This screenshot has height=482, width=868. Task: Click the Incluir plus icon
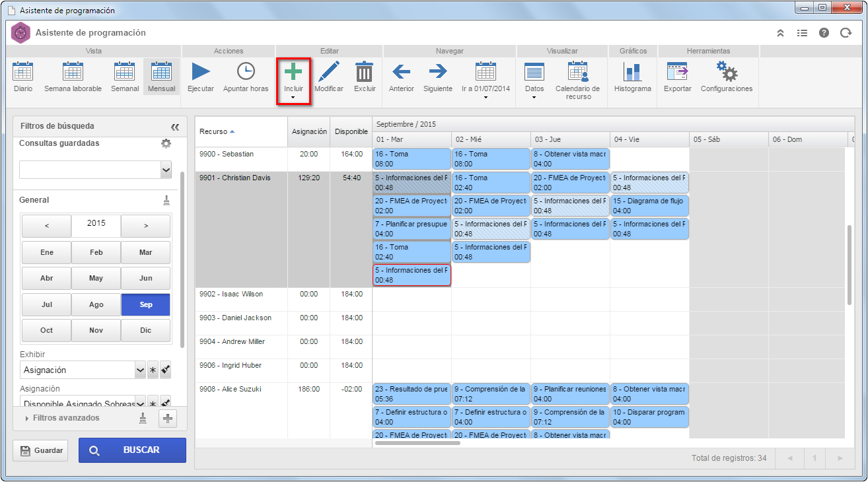[x=293, y=72]
